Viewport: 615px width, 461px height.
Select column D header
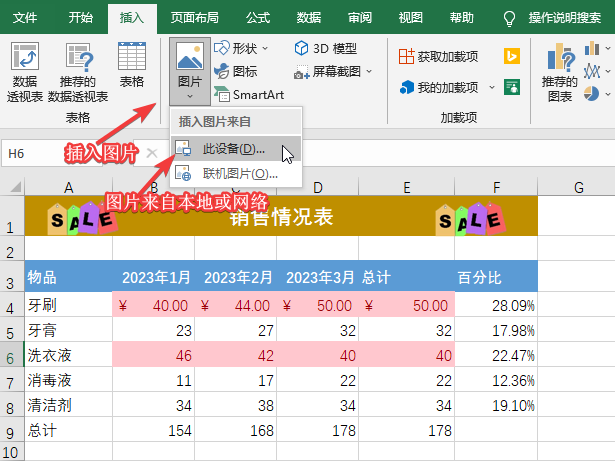[x=318, y=187]
